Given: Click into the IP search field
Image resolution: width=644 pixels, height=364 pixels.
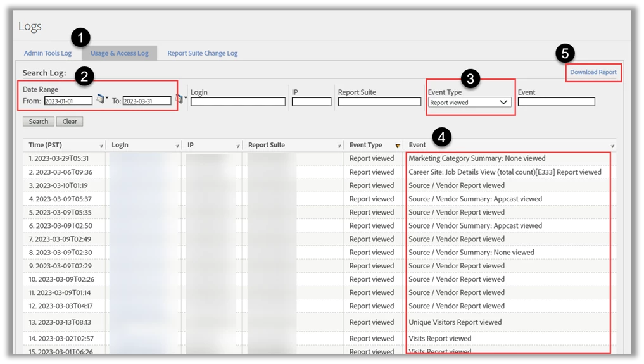Looking at the screenshot, I should tap(312, 102).
